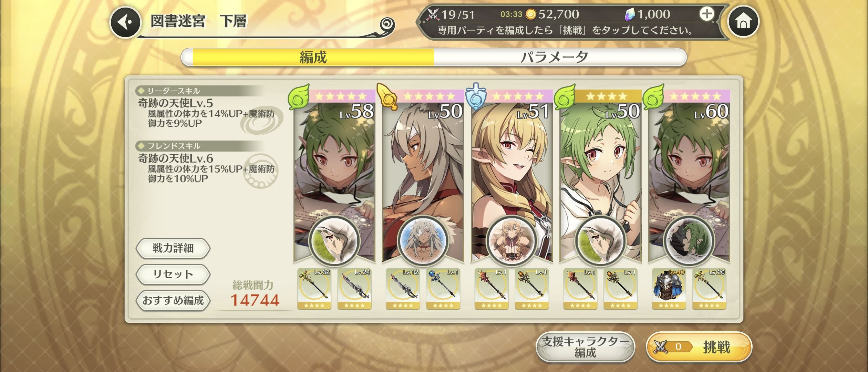This screenshot has height=372, width=868.
Task: Select the Lv.24 sword equipment icon
Action: click(x=354, y=289)
